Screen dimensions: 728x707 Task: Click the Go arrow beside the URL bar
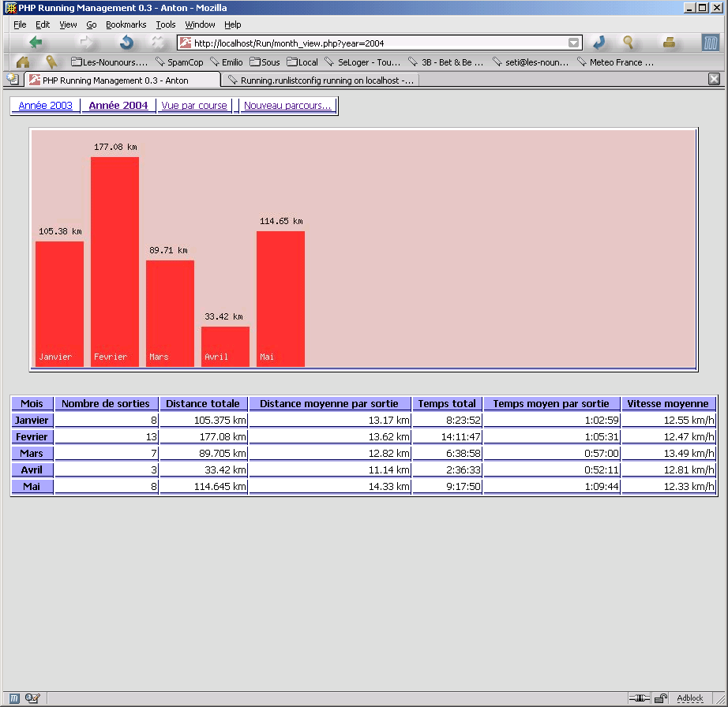[x=599, y=43]
